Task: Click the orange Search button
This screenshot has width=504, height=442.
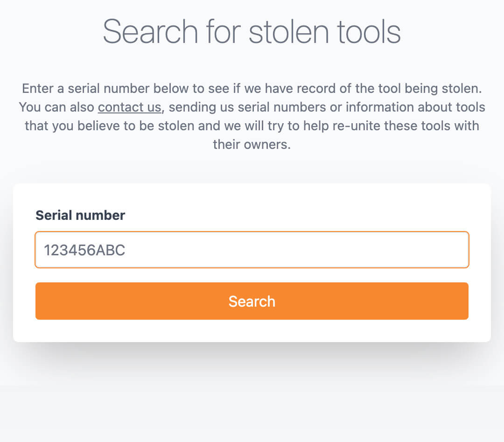Action: [x=252, y=301]
